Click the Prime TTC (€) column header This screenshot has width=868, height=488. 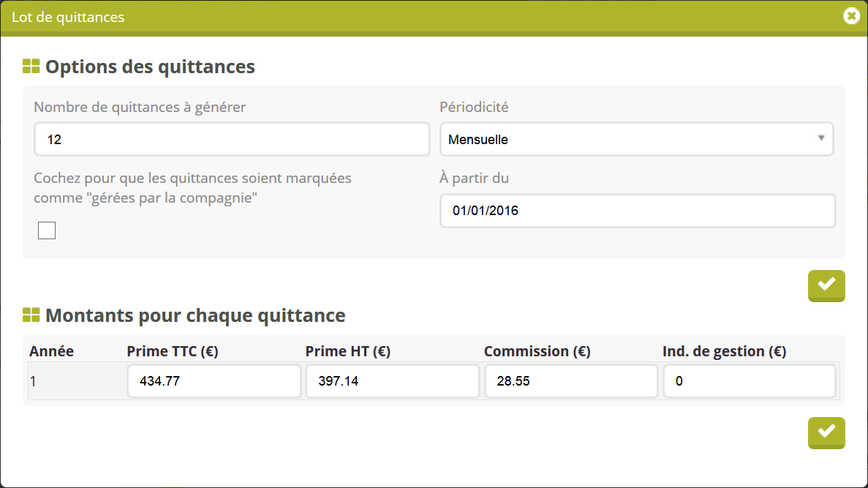pyautogui.click(x=173, y=351)
